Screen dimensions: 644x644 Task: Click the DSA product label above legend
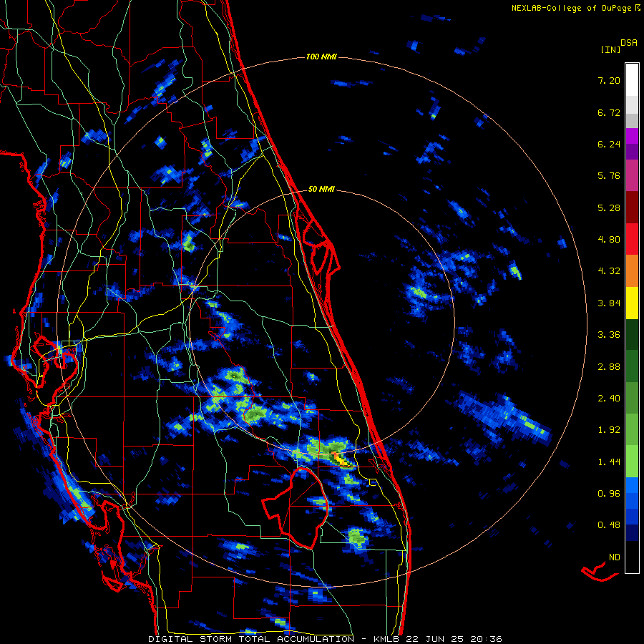point(629,43)
